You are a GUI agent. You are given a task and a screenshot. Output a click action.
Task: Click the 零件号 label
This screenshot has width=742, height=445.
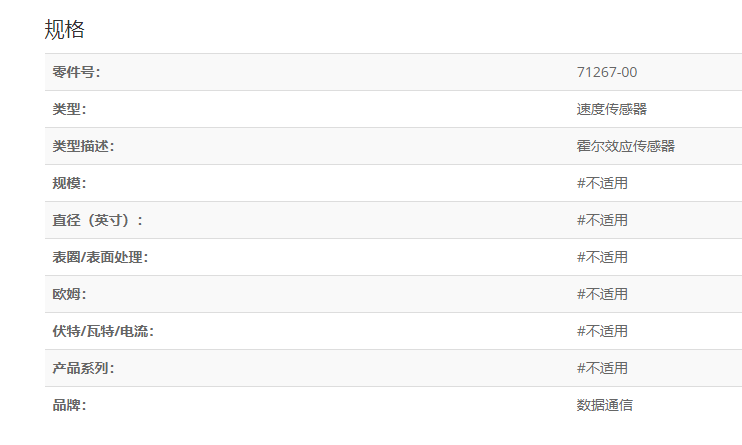click(76, 72)
